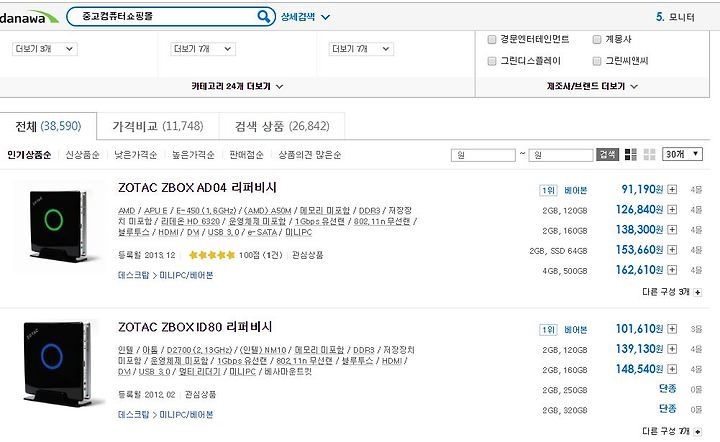The height and width of the screenshot is (442, 720).
Task: Click 4몰 seller count beside 91,190원
Action: point(696,190)
